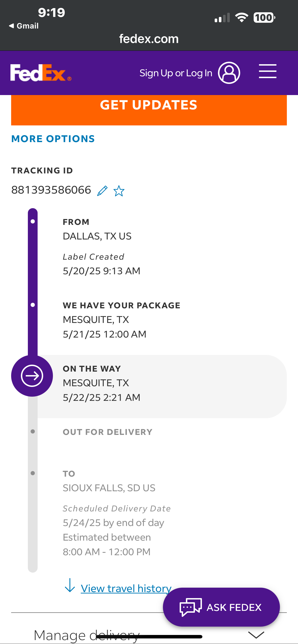Viewport: 298px width, 644px height.
Task: Click the Manage delivery chevron
Action: coord(256,634)
